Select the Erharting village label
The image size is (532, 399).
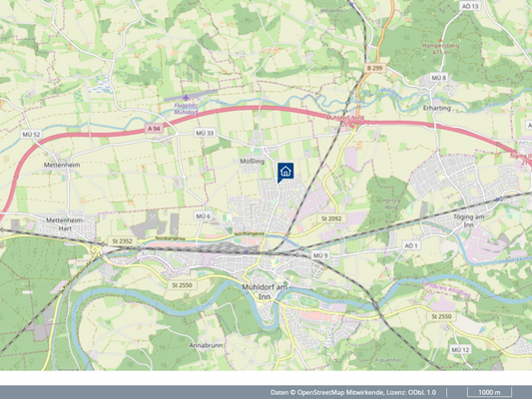[x=437, y=108]
